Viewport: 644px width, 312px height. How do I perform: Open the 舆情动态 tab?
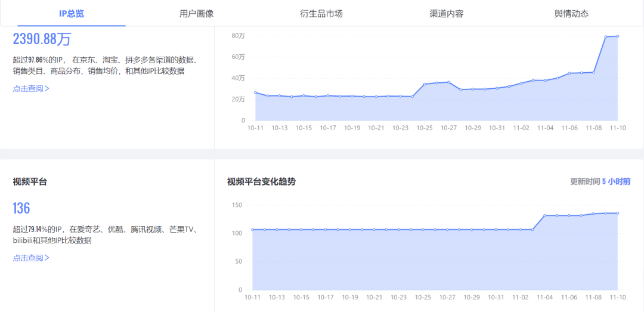point(571,14)
